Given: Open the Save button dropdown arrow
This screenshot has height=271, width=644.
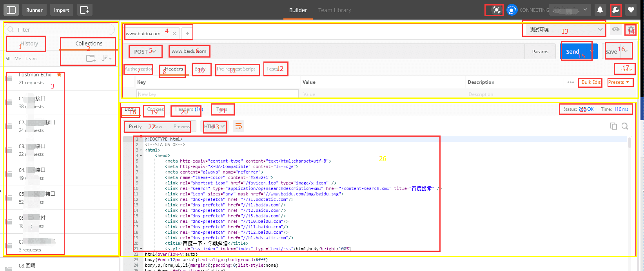Looking at the screenshot, I should click(x=626, y=51).
